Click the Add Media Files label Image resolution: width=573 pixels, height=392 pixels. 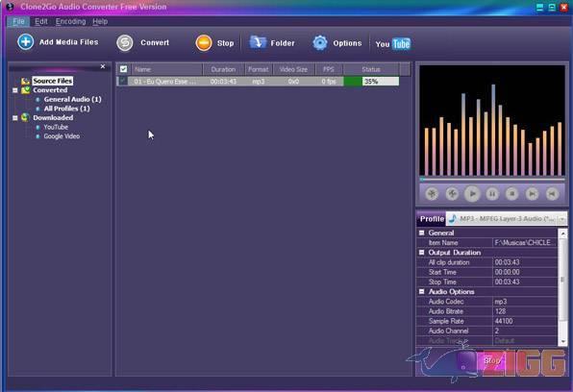pyautogui.click(x=68, y=42)
